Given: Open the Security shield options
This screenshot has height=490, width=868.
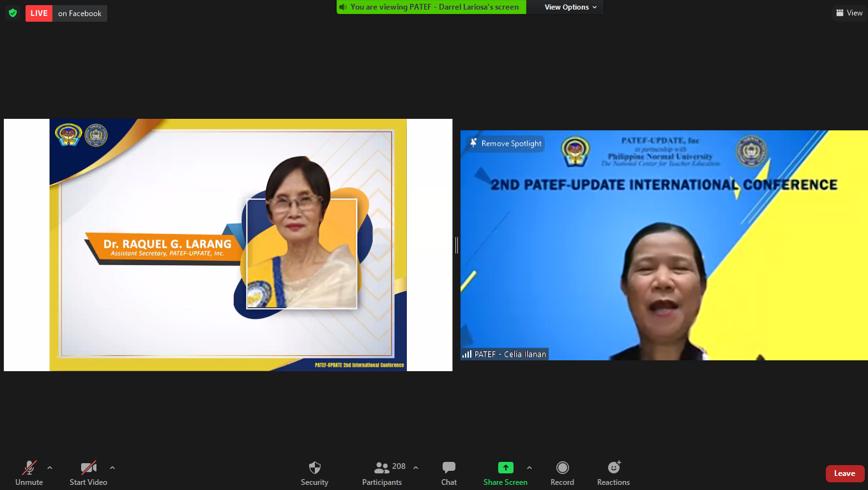Looking at the screenshot, I should pos(314,473).
